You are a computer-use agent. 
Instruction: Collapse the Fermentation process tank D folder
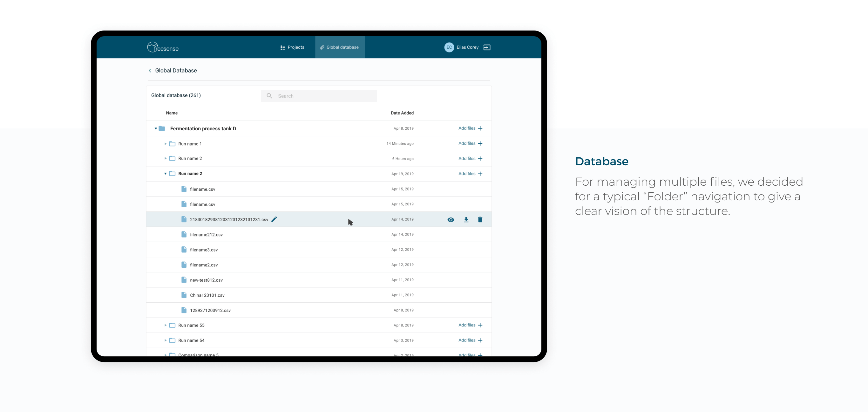(x=156, y=129)
